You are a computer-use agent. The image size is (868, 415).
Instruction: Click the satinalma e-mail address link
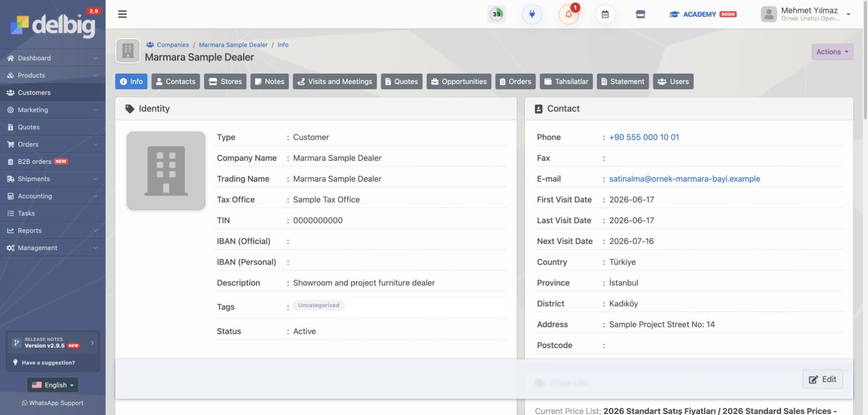pos(685,179)
